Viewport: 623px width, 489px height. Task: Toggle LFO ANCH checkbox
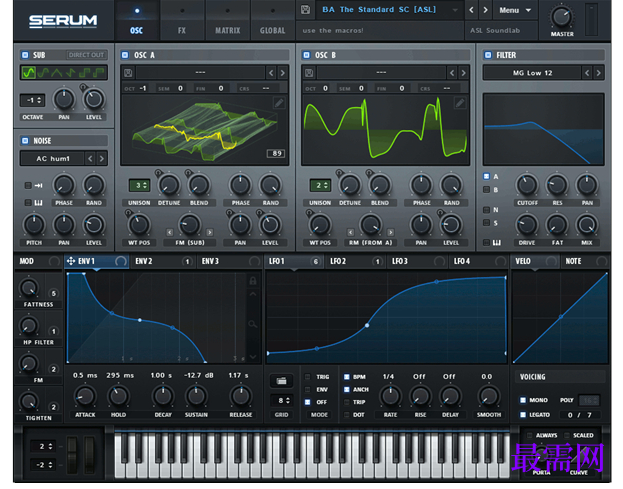coord(346,389)
